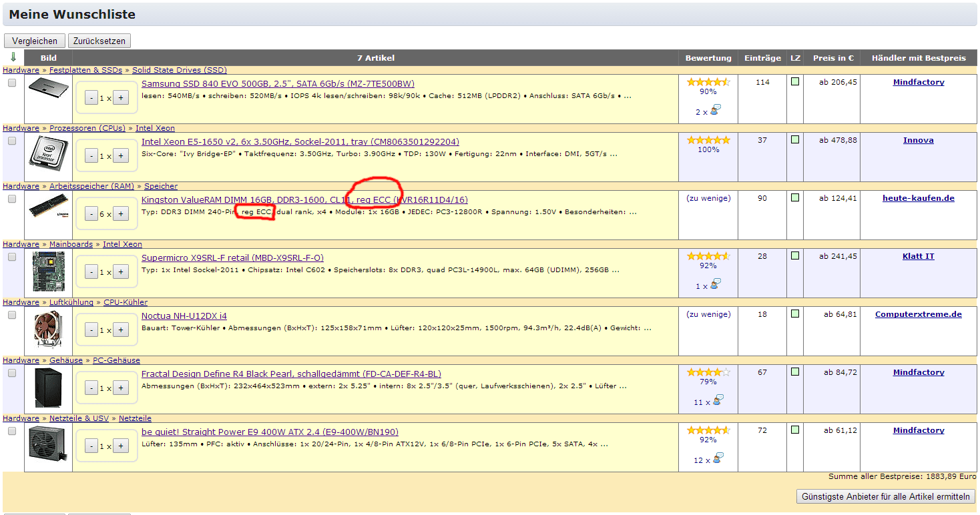Screen dimensions: 980x515
Task: Open heute-kaufen.de dealer link
Action: 919,198
